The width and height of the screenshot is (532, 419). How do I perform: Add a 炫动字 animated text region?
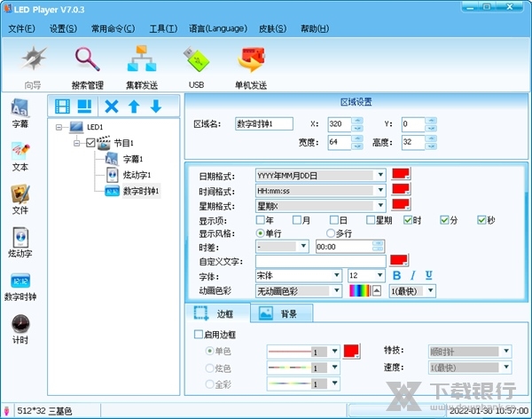click(x=20, y=242)
